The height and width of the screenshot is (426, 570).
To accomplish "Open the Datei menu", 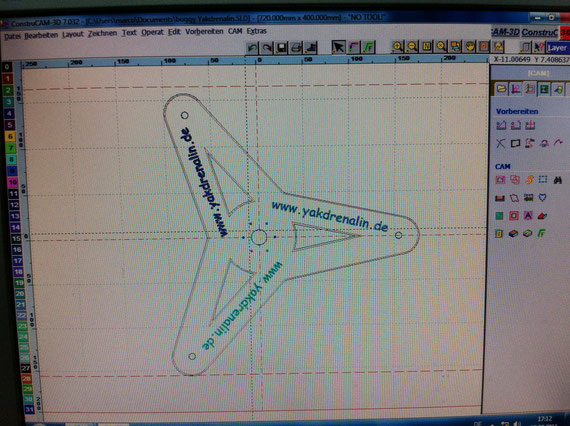I will (12, 36).
